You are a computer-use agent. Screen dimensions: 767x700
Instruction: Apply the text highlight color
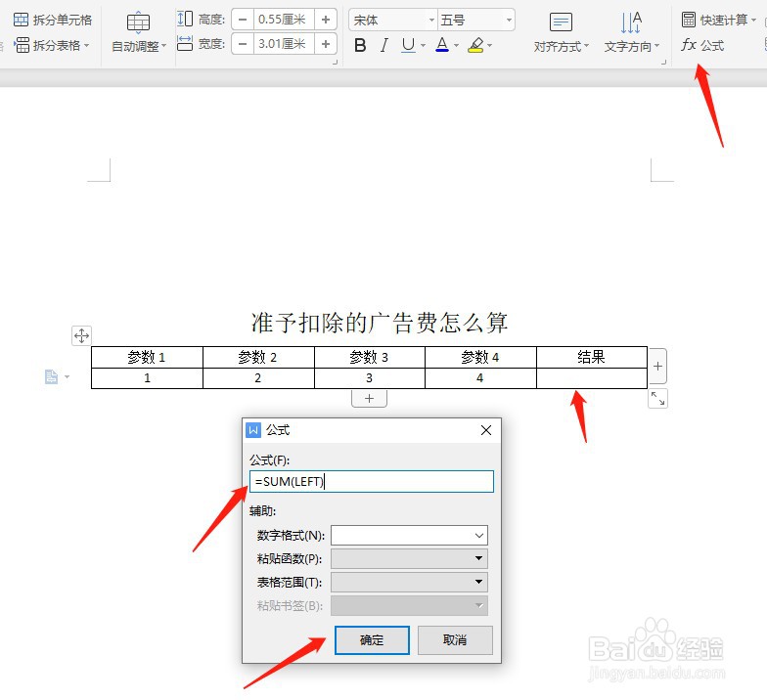pos(475,45)
